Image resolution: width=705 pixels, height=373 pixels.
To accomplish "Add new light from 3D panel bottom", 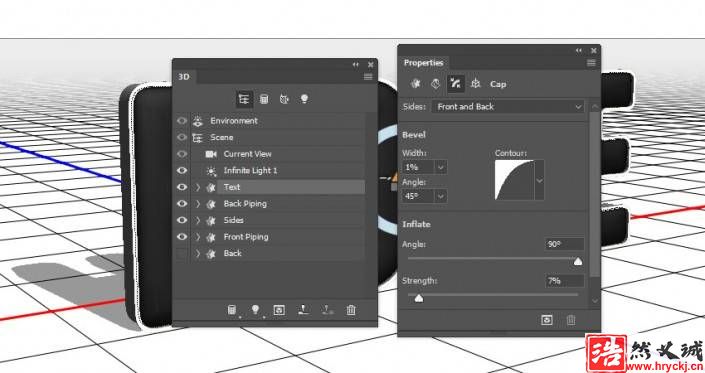I will [x=255, y=310].
